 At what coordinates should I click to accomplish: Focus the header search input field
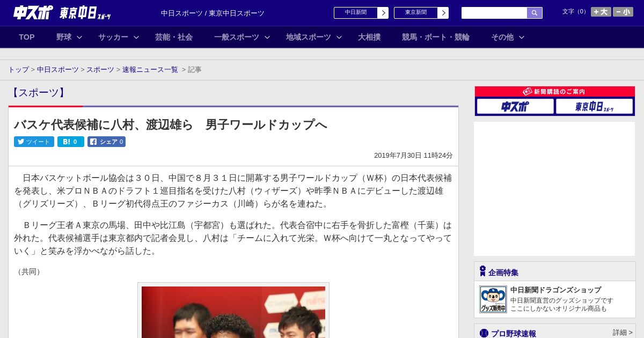494,13
